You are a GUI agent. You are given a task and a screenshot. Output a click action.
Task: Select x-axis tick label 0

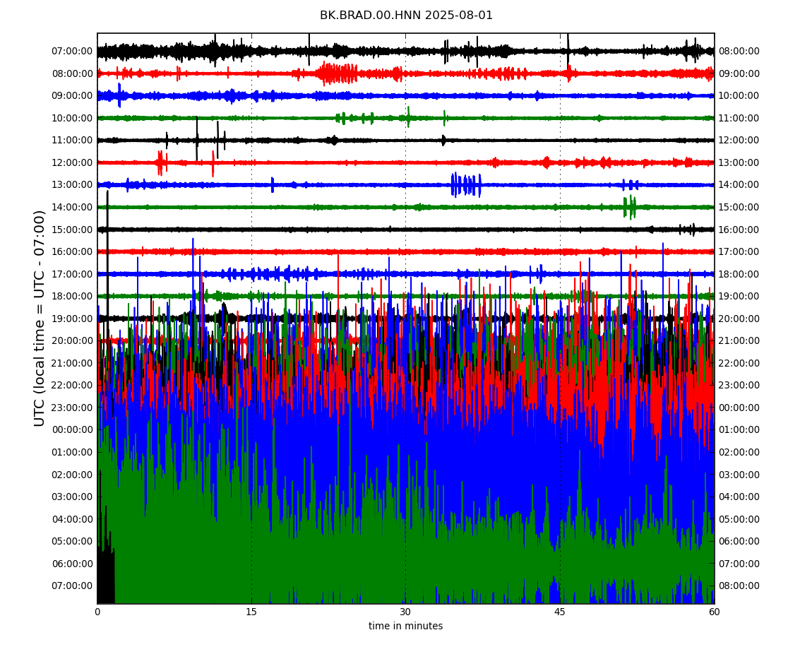point(97,612)
